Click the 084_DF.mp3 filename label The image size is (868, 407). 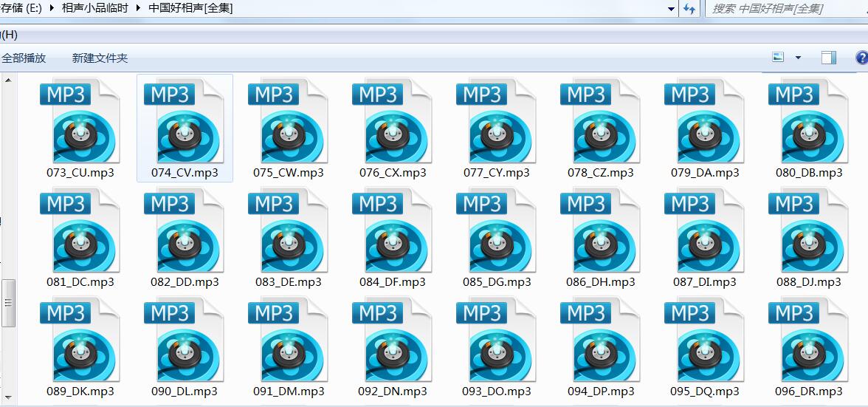(x=393, y=282)
